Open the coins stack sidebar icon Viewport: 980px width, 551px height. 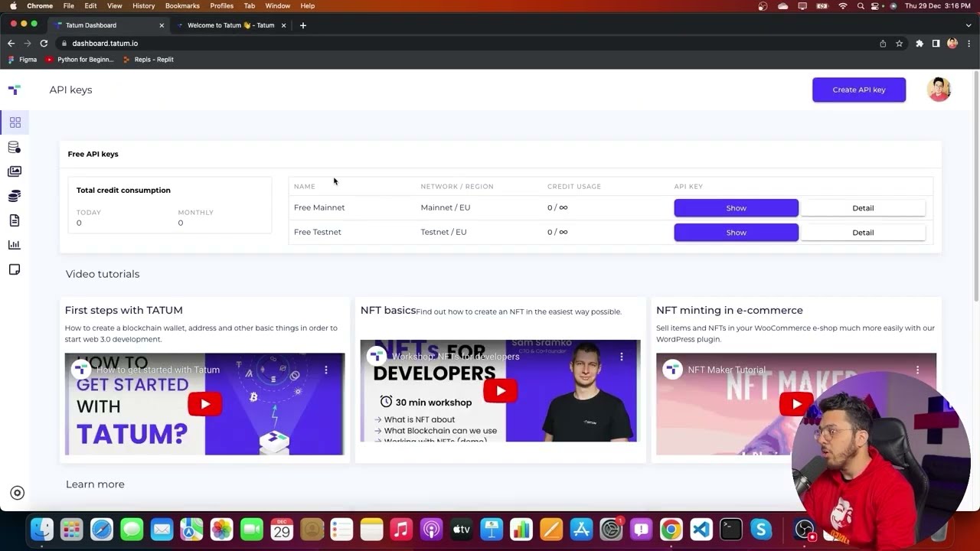pyautogui.click(x=14, y=197)
